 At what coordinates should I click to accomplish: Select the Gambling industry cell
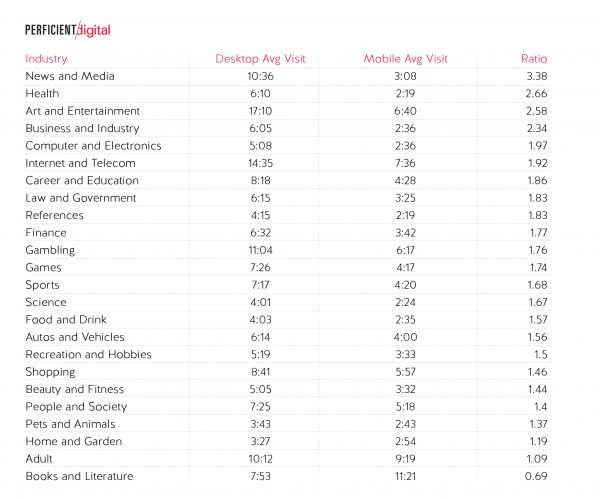(50, 250)
